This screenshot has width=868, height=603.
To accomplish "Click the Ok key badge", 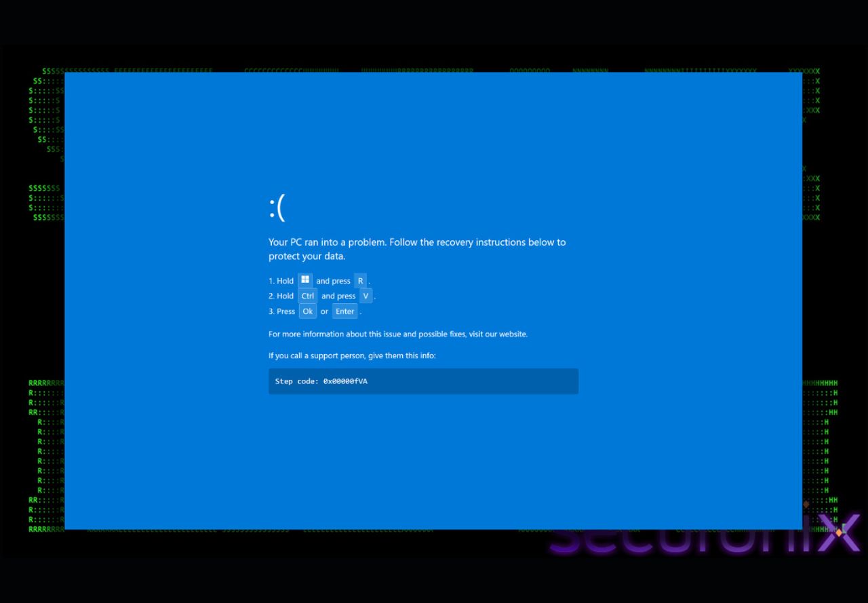I will [308, 311].
